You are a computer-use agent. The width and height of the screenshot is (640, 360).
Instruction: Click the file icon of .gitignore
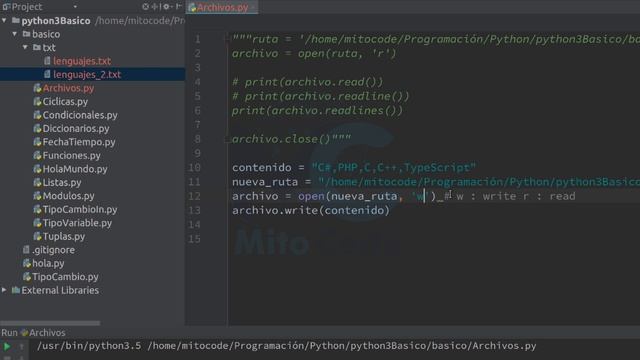click(x=27, y=249)
